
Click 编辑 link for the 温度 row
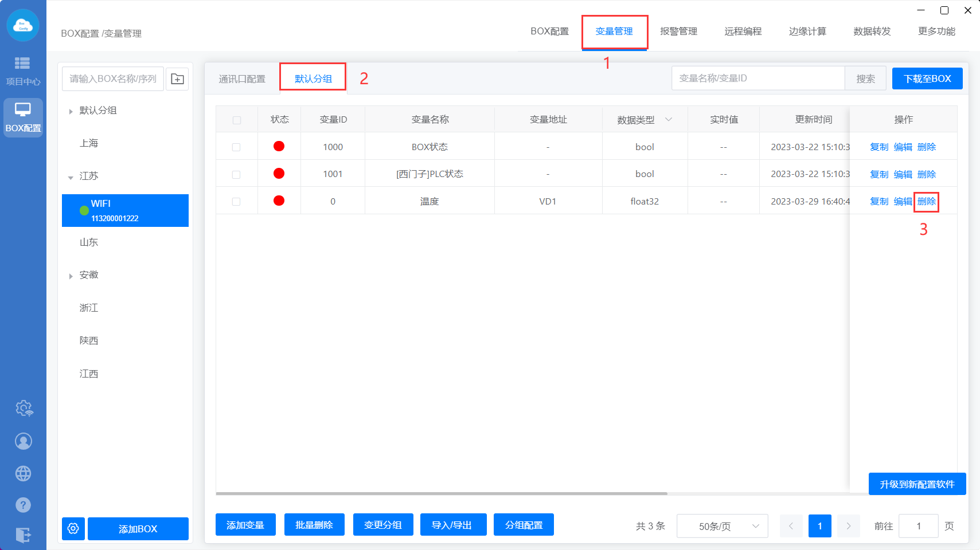pyautogui.click(x=903, y=202)
